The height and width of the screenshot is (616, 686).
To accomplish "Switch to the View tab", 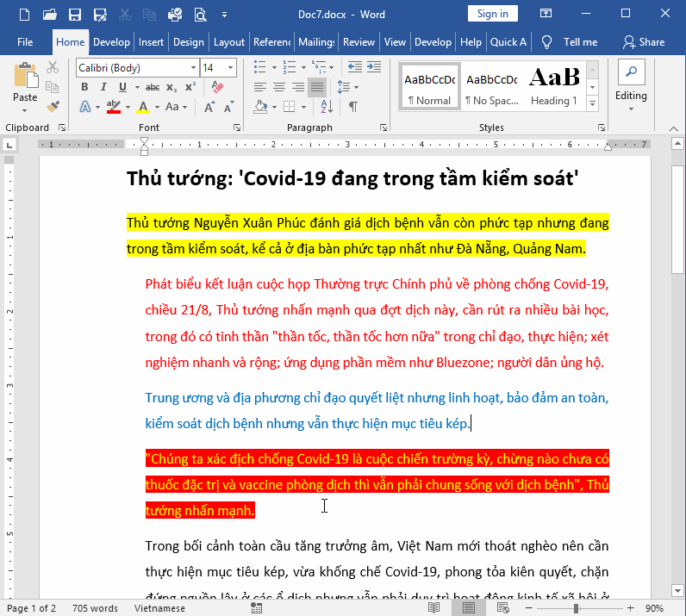I will pos(395,42).
